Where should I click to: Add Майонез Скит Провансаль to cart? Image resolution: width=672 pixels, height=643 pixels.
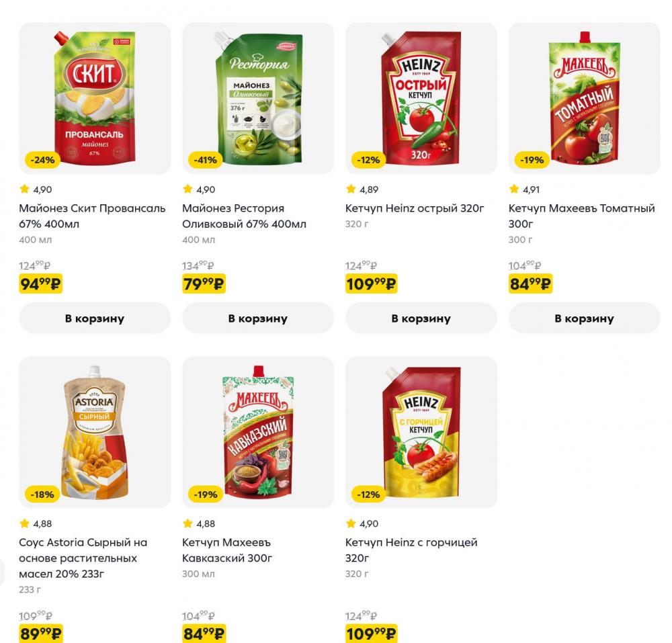pos(94,318)
